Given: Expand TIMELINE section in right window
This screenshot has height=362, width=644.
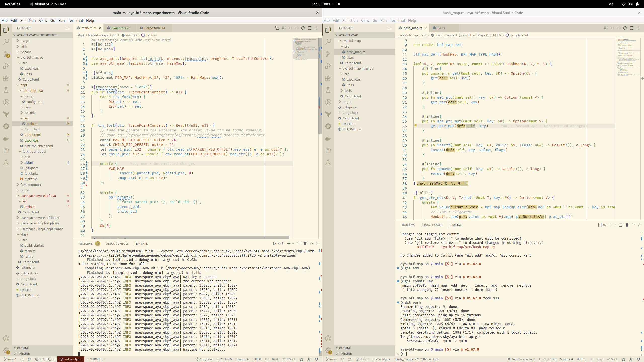Looking at the screenshot, I should (x=365, y=354).
